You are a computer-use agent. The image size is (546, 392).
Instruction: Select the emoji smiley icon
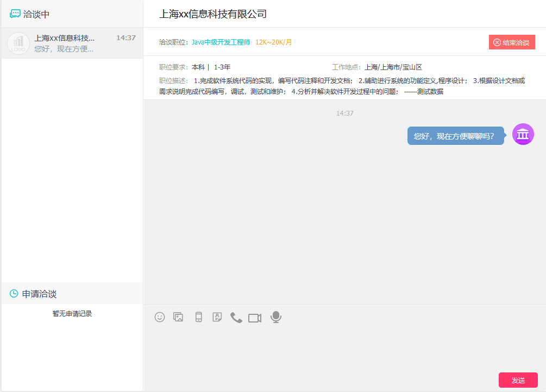[159, 317]
